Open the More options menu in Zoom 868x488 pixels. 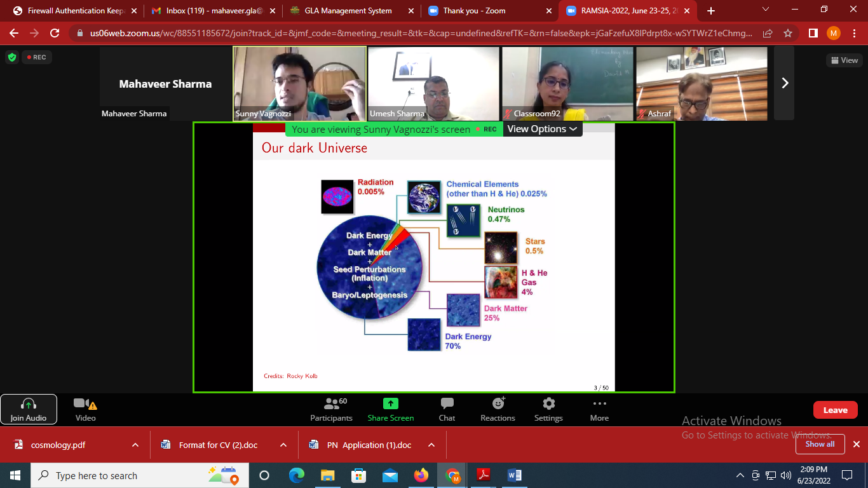point(599,409)
